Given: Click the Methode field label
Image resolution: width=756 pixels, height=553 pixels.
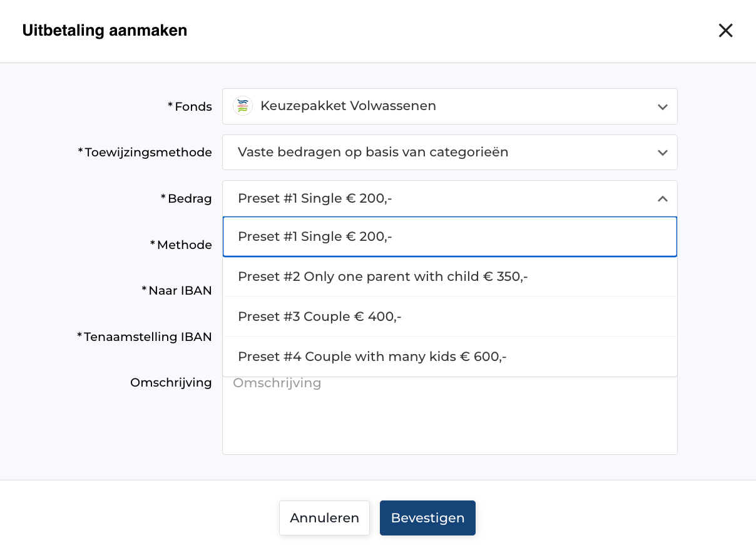Looking at the screenshot, I should point(181,245).
